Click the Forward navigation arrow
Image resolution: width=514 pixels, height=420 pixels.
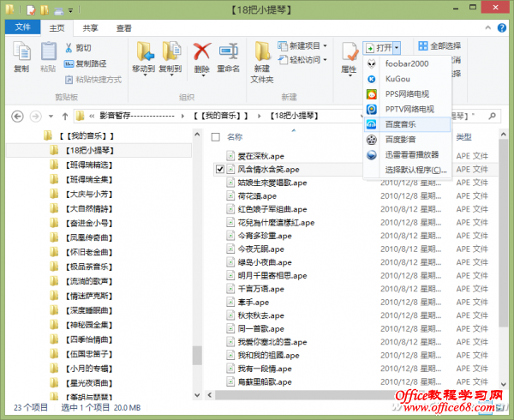tap(35, 116)
